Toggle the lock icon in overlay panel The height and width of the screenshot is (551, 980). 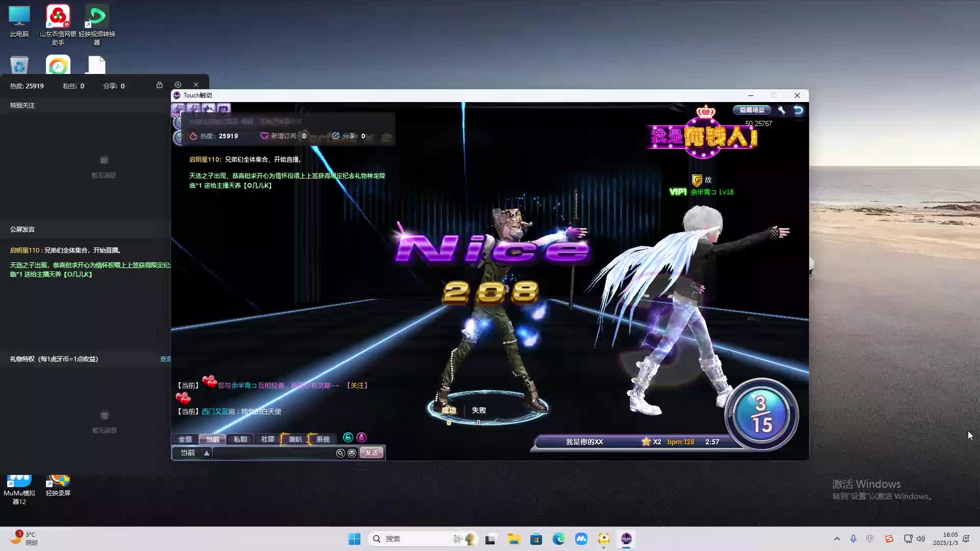pyautogui.click(x=159, y=85)
